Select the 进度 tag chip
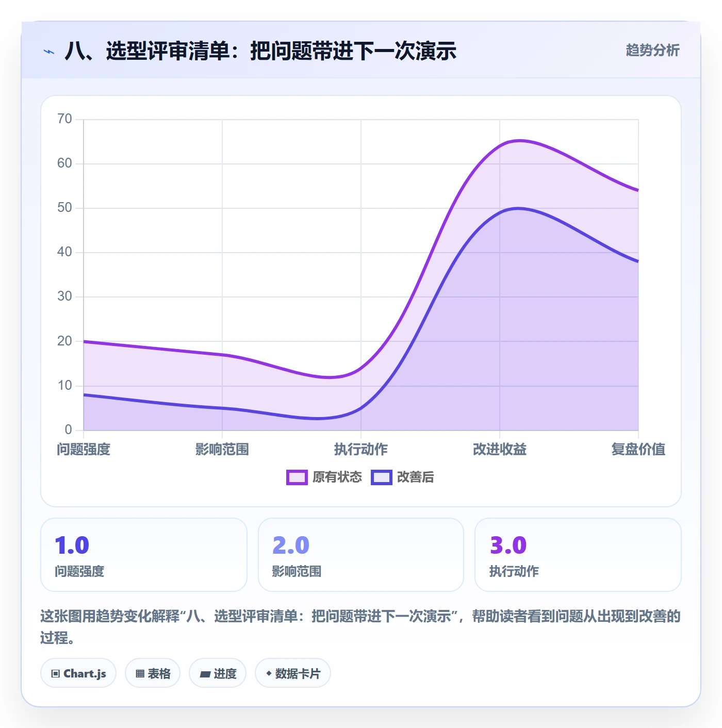Viewport: 722px width, 728px height. [218, 673]
